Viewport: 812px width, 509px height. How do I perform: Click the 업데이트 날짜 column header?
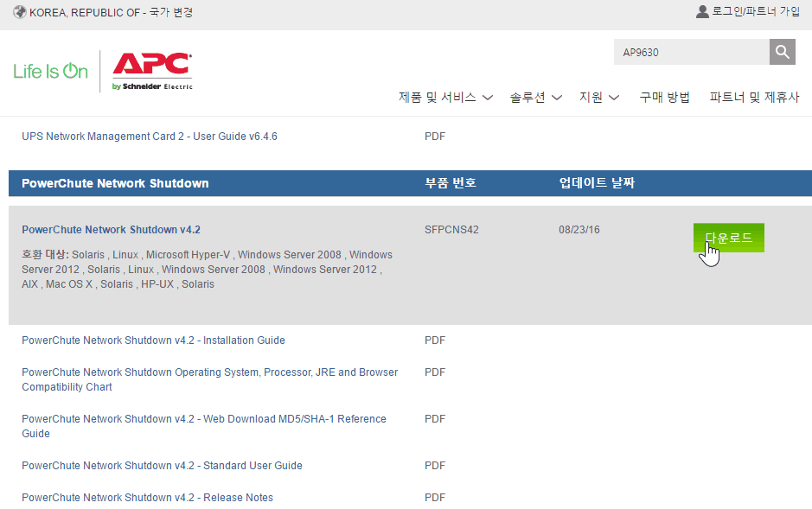pos(597,183)
